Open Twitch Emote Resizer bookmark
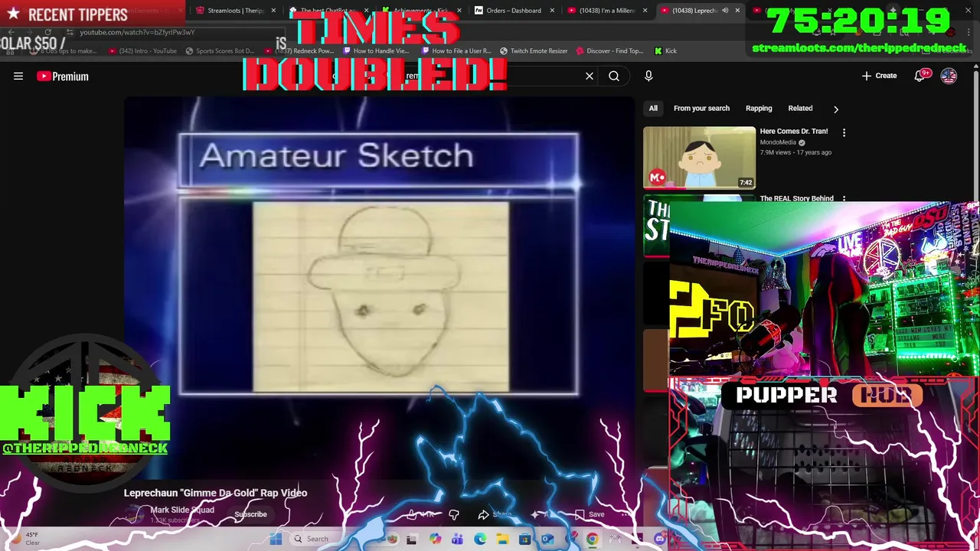This screenshot has height=551, width=980. click(x=534, y=51)
